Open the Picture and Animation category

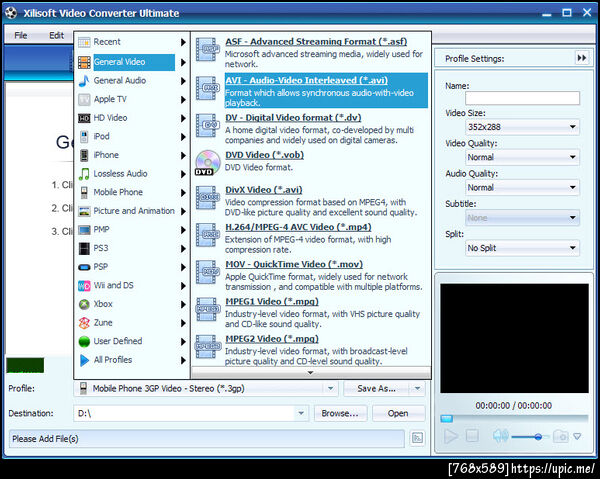click(132, 211)
